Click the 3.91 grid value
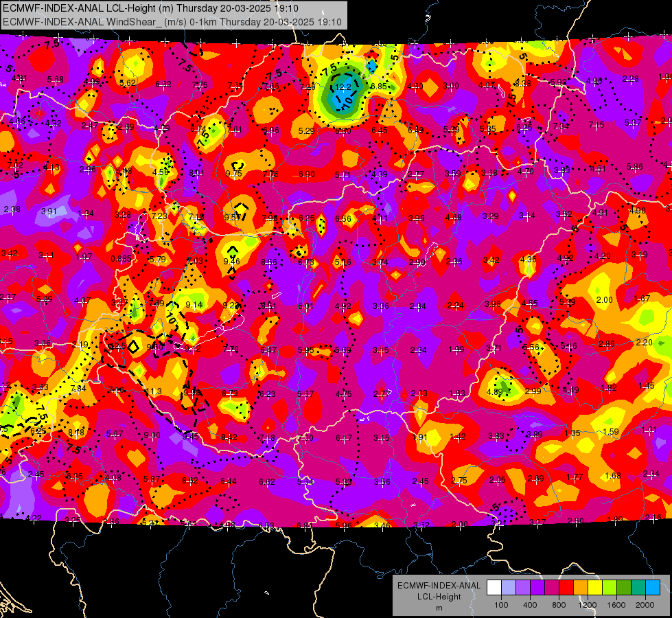The image size is (672, 618). coord(49,211)
